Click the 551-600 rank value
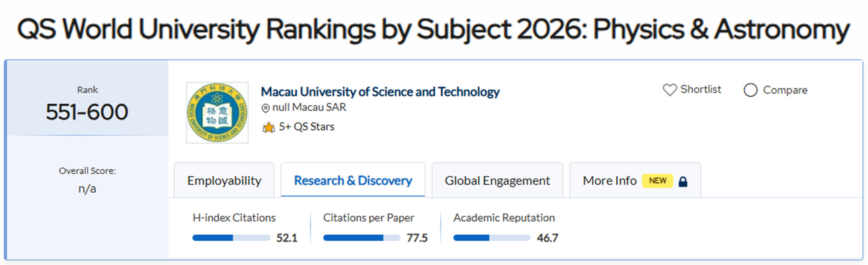This screenshot has height=265, width=868. click(x=87, y=112)
